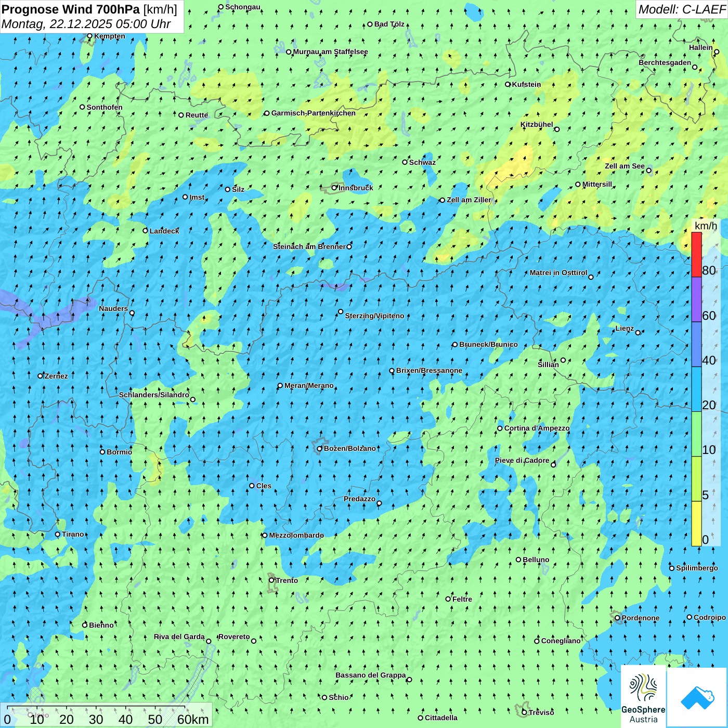The width and height of the screenshot is (728, 728).
Task: Click the 'Berchtesgaden' label
Action: pyautogui.click(x=665, y=62)
